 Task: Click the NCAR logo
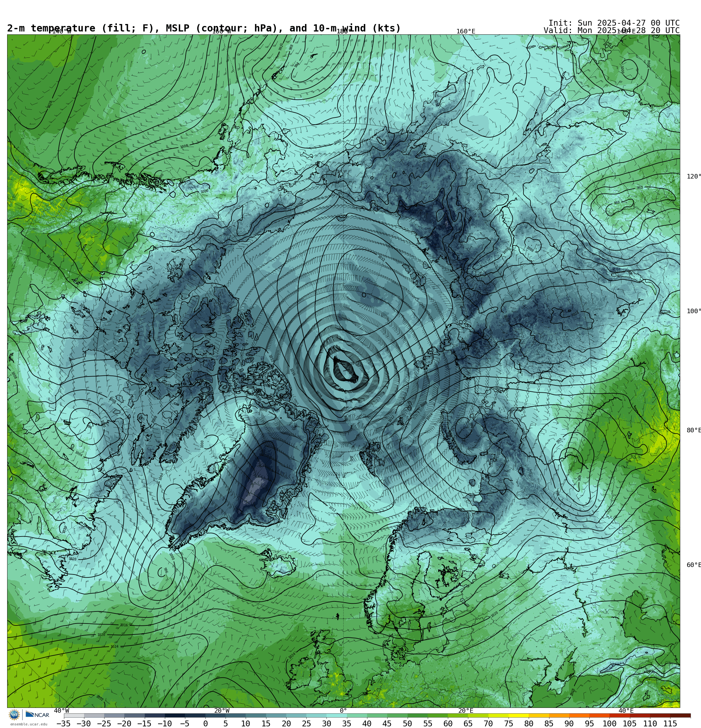tap(37, 715)
